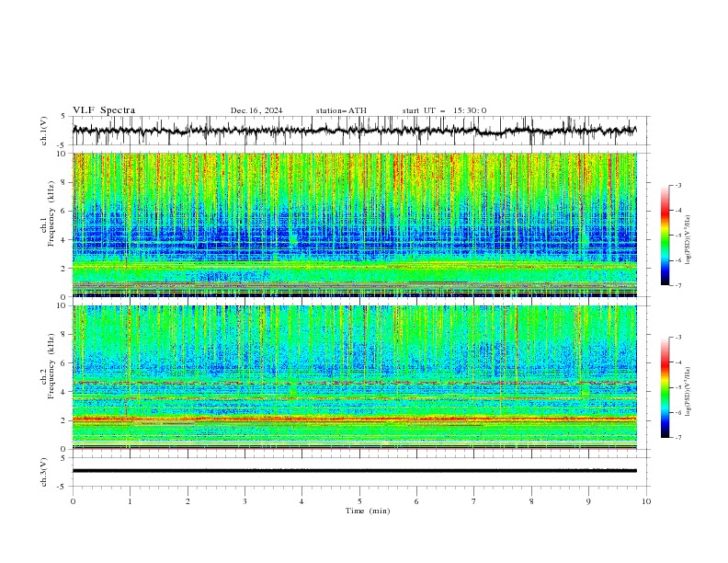Click the log(PSD) label beside the ch.1 colorbar
Viewport: 728px width, 563px height.
pyautogui.click(x=688, y=240)
